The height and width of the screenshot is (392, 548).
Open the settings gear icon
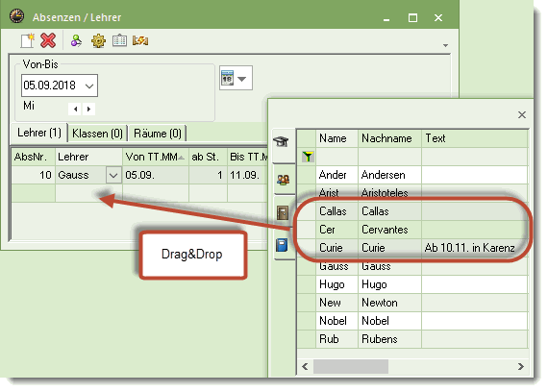(x=98, y=41)
